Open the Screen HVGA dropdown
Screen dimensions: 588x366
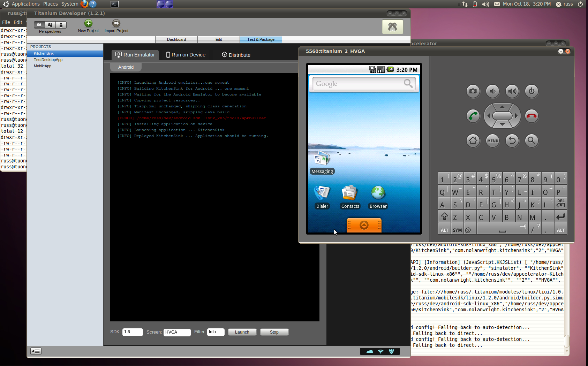177,332
